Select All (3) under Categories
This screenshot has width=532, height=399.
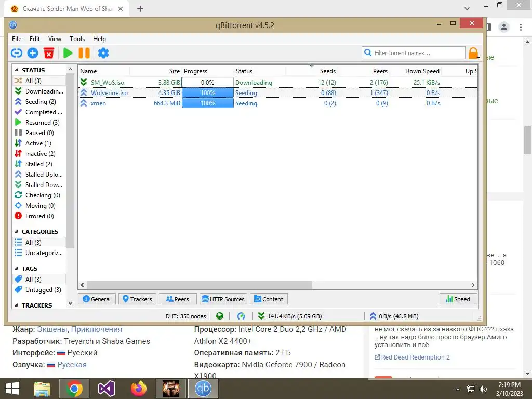(39, 243)
